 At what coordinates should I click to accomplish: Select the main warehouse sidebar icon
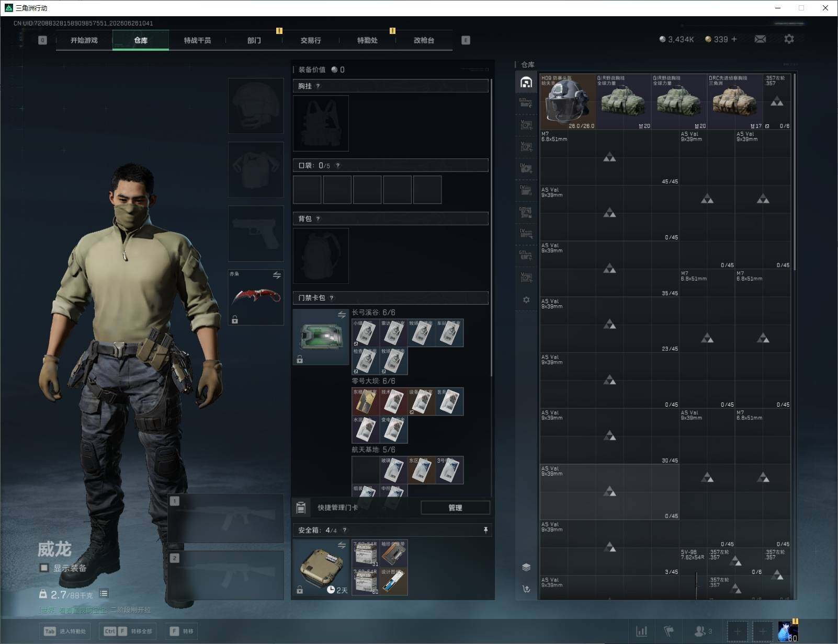coord(526,82)
